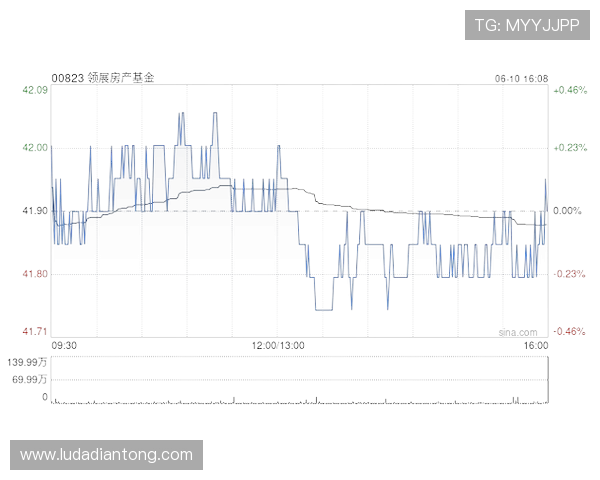Click the header text at chart's top right
This screenshot has height=480, width=600.
[518, 77]
